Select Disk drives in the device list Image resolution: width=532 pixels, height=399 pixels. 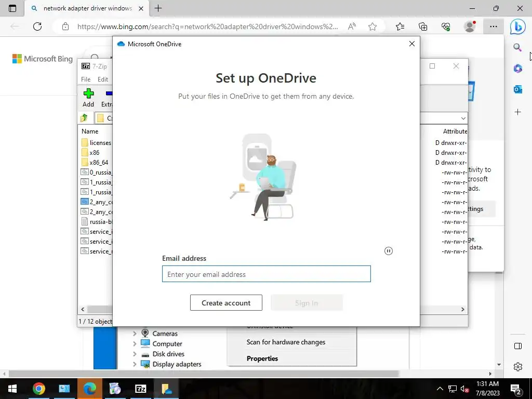click(x=168, y=354)
